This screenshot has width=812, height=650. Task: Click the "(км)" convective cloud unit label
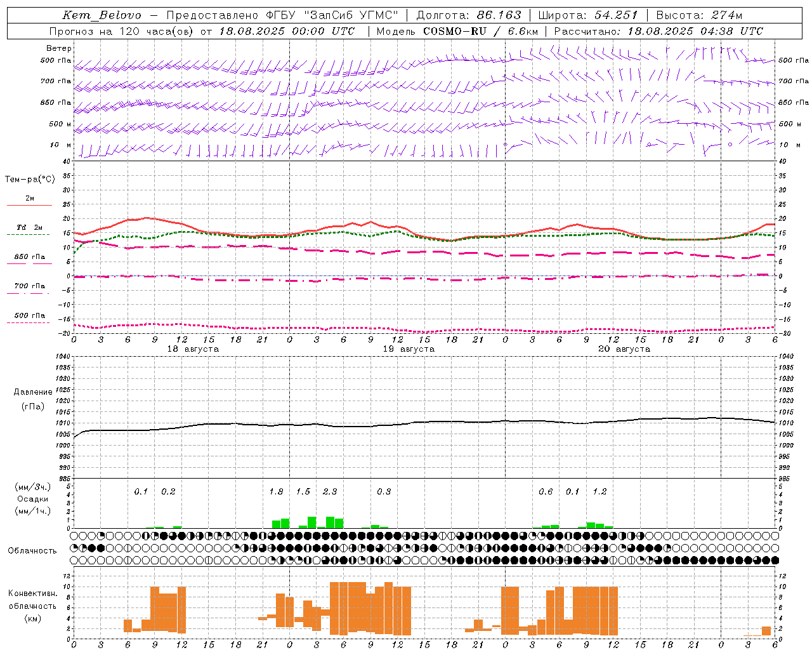point(32,618)
